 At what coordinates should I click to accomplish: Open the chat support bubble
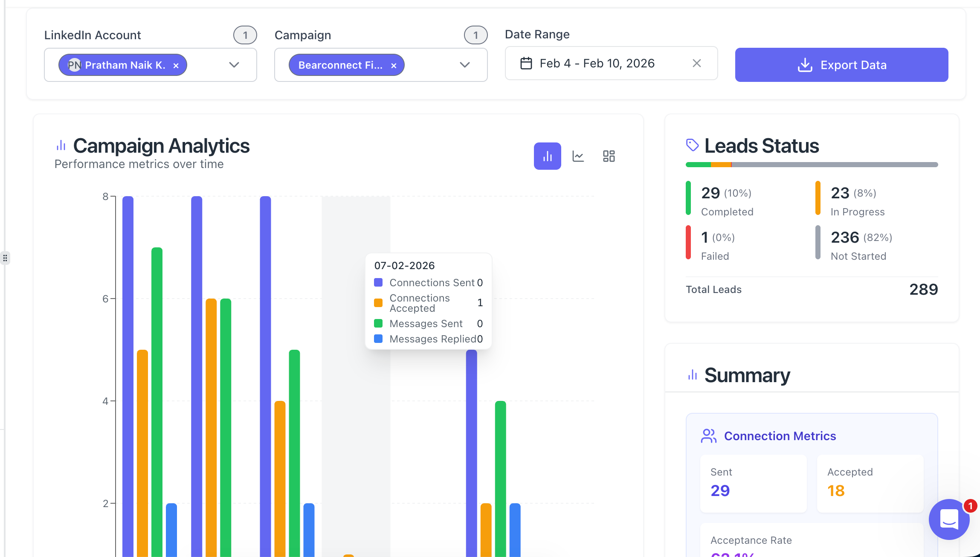click(x=949, y=519)
